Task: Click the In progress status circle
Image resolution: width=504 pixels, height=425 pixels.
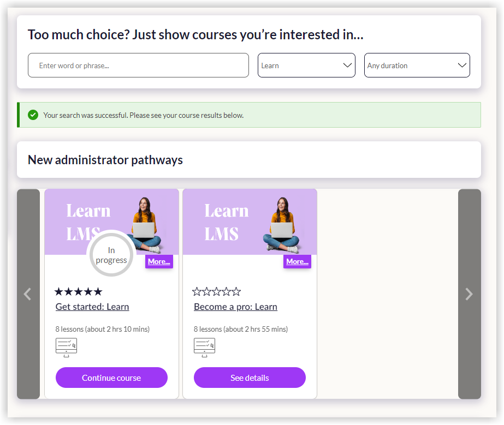Action: click(111, 255)
